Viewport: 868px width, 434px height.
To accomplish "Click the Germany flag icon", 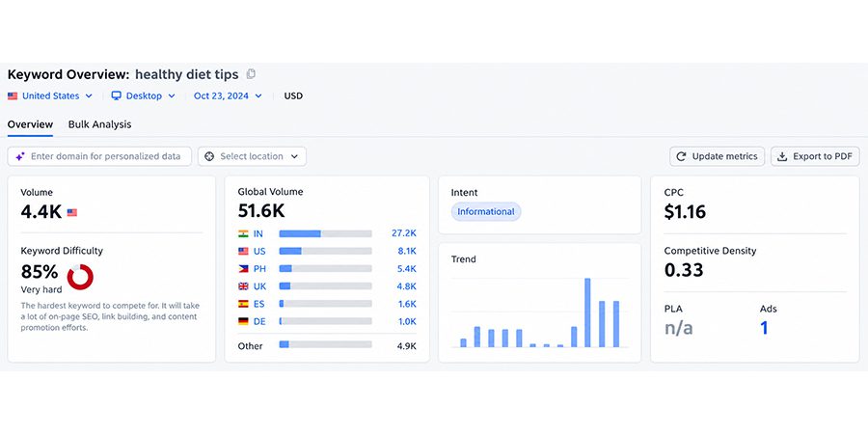I will 243,321.
